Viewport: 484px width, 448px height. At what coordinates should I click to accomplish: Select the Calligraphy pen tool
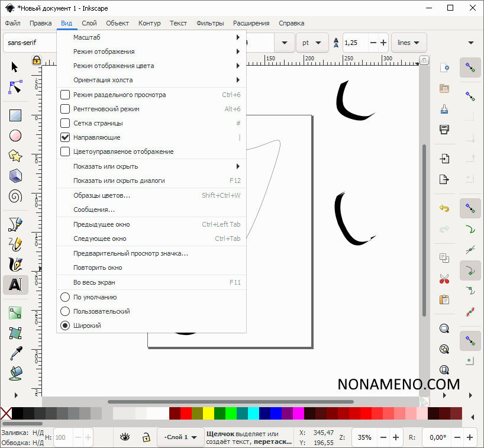click(15, 265)
